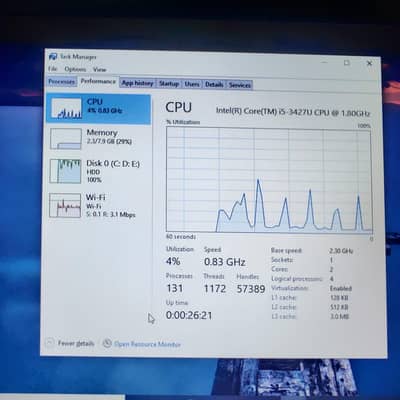Screen dimensions: 400x400
Task: Switch to the App history tab
Action: click(x=137, y=83)
